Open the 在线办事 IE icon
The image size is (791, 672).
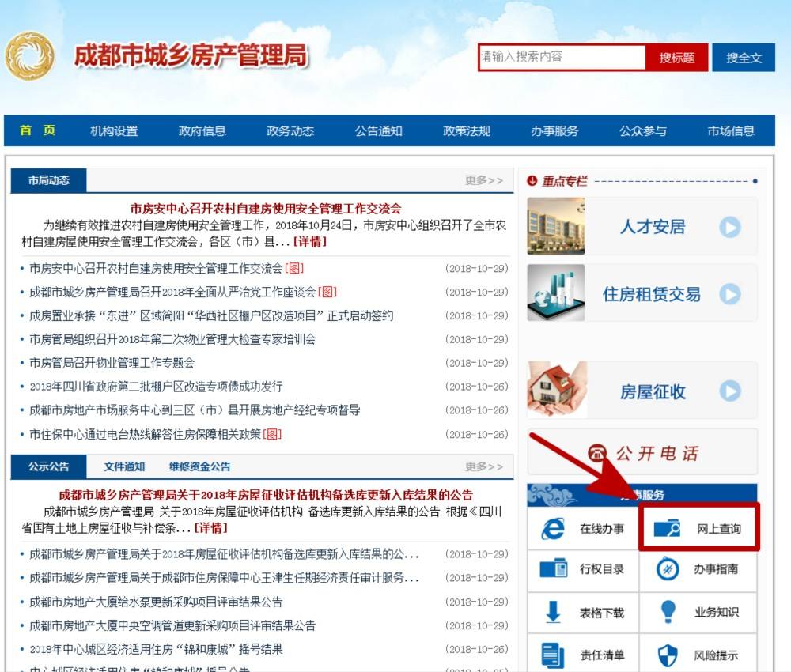coord(553,529)
